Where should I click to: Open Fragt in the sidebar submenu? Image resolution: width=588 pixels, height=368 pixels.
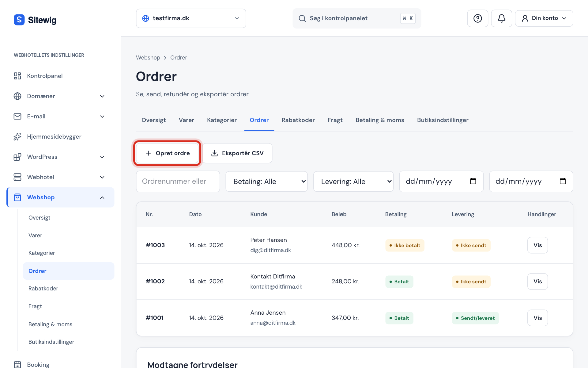click(x=35, y=306)
